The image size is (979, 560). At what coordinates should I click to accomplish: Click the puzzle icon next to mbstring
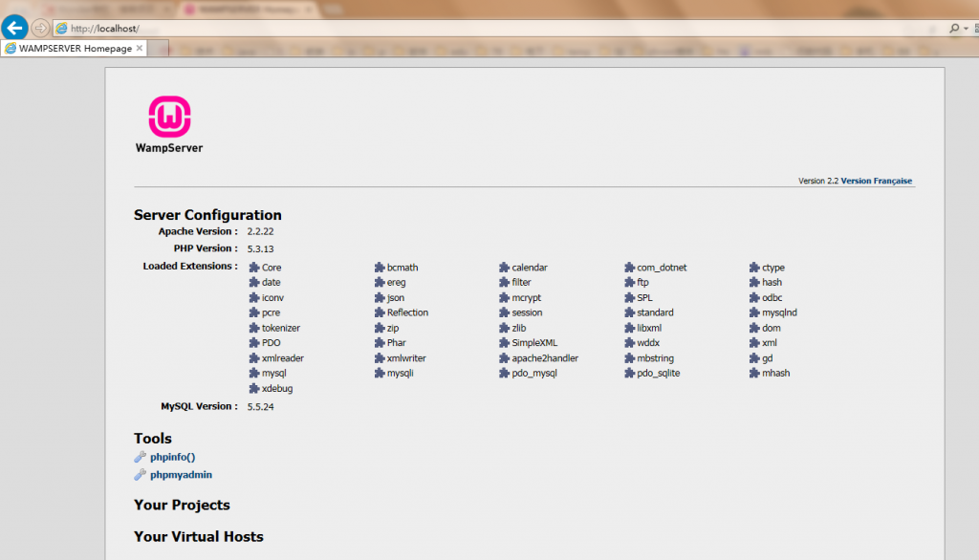click(629, 358)
